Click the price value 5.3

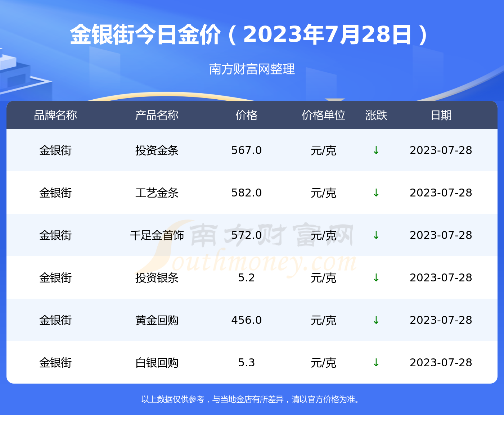247,363
